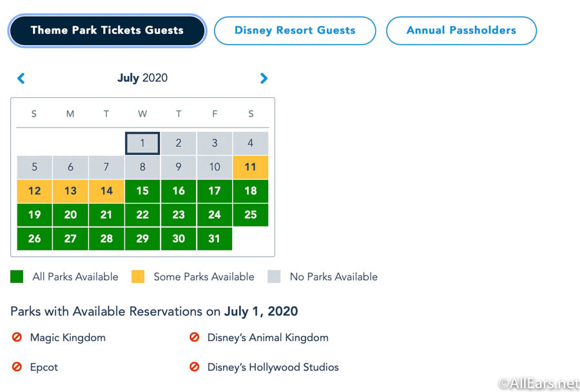Open the Annual Passholders tab
Image resolution: width=580 pixels, height=392 pixels.
click(461, 30)
